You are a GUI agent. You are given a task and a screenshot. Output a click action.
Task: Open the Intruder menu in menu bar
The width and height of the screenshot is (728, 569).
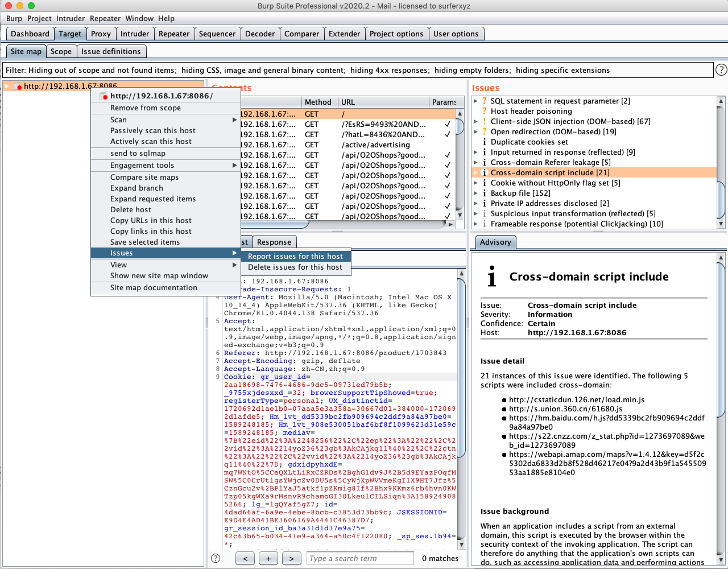[x=71, y=18]
